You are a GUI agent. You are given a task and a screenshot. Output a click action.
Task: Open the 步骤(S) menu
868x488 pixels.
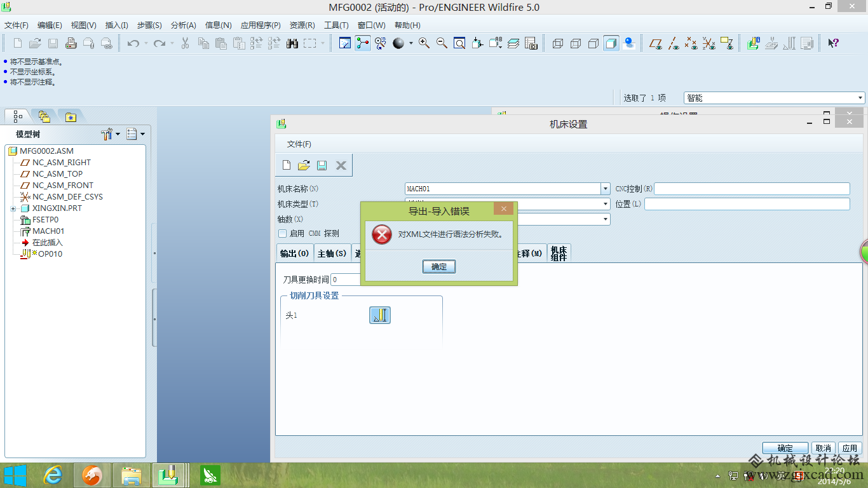[149, 25]
